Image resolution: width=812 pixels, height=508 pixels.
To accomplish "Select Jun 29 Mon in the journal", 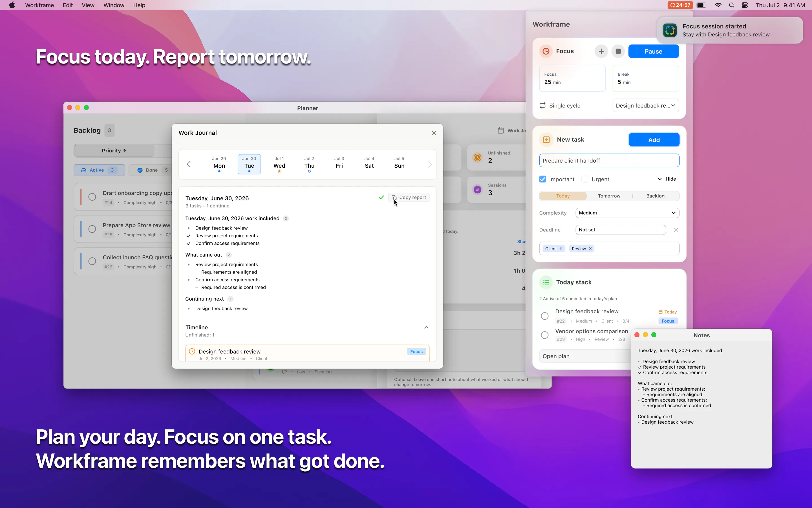I will tap(219, 164).
